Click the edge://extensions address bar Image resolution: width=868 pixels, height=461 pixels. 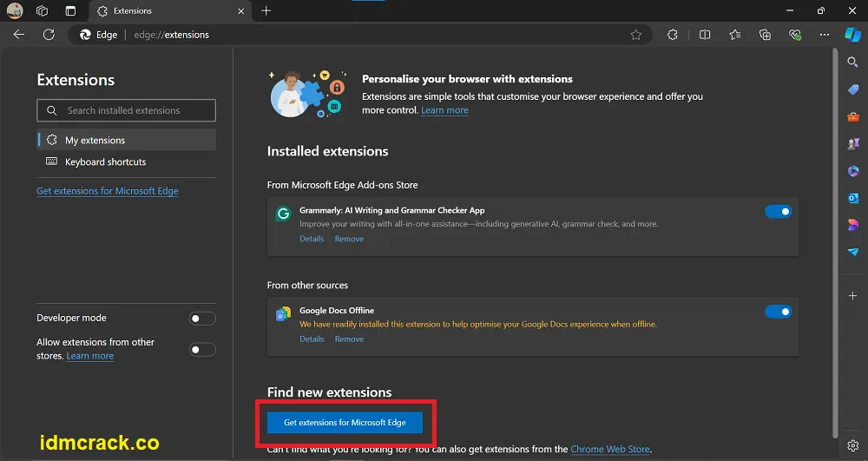tap(360, 35)
